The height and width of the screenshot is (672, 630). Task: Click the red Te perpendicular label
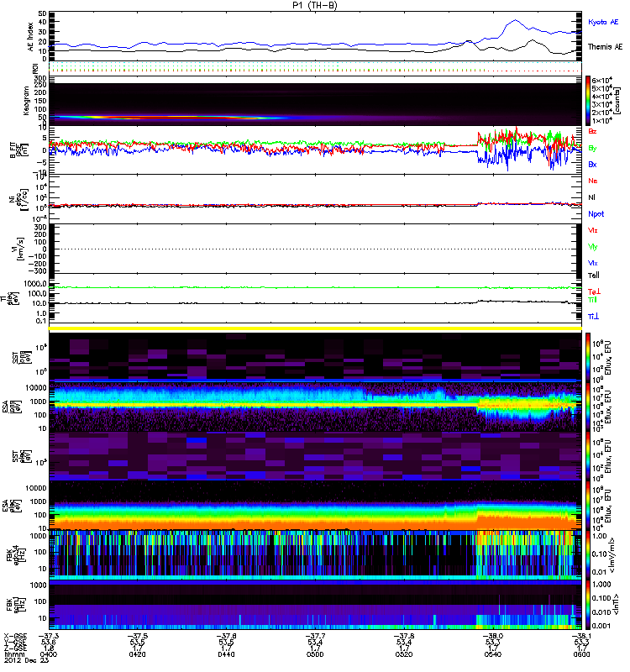[x=594, y=291]
